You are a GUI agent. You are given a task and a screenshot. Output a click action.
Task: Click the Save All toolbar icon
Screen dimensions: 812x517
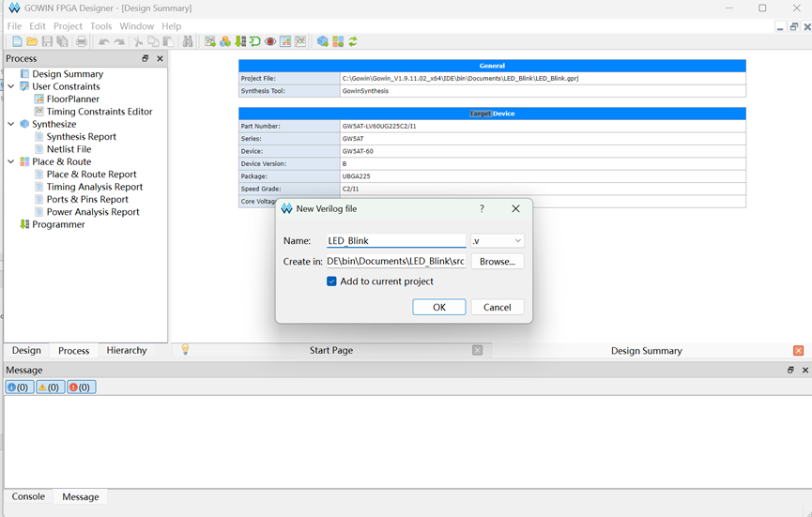pyautogui.click(x=62, y=41)
